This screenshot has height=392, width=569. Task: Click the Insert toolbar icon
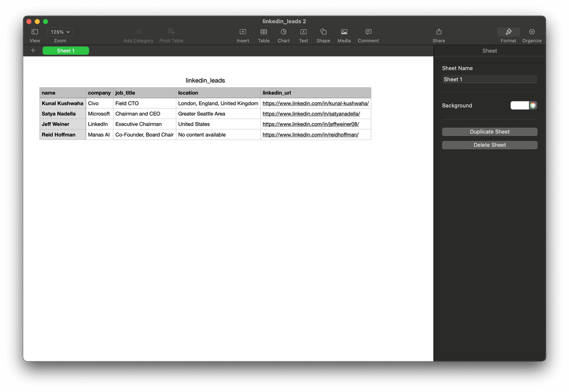(243, 32)
